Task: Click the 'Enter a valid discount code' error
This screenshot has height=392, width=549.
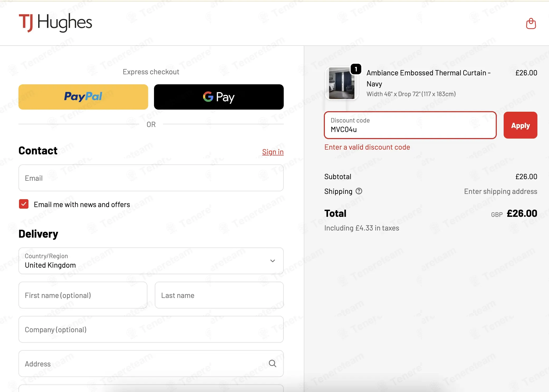Action: click(367, 147)
